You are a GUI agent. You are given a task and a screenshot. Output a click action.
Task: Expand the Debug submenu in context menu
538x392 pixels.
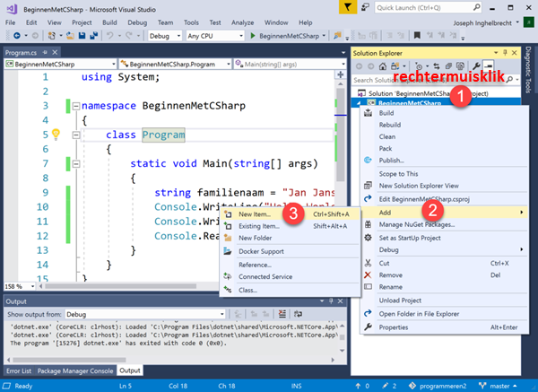click(x=445, y=249)
